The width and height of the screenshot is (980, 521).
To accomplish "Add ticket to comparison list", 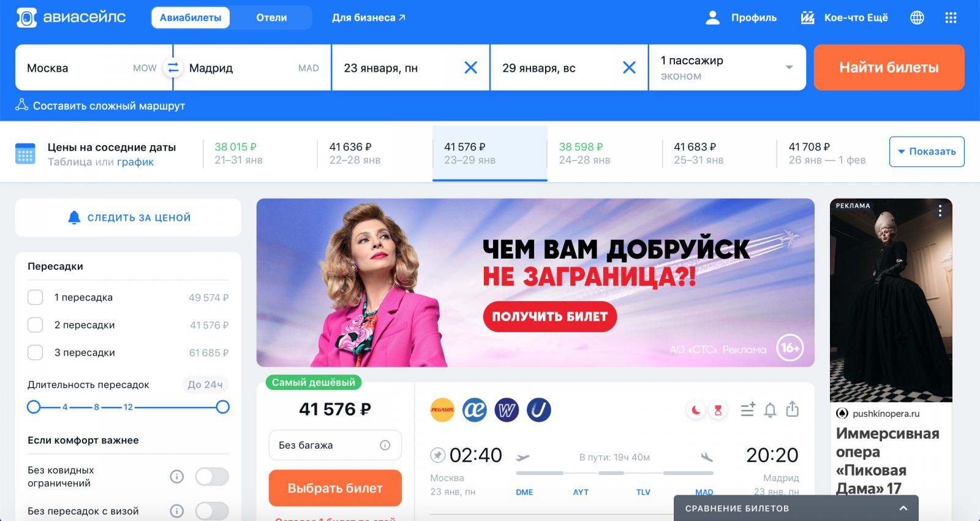I will click(748, 409).
